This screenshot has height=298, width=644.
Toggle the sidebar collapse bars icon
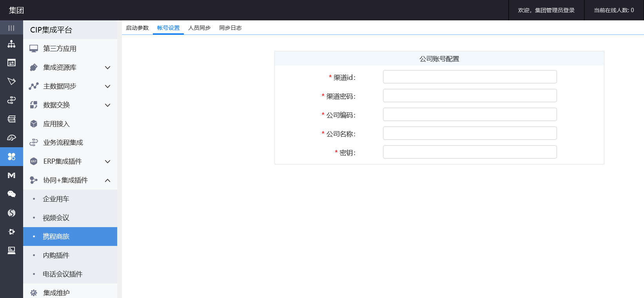(x=11, y=28)
